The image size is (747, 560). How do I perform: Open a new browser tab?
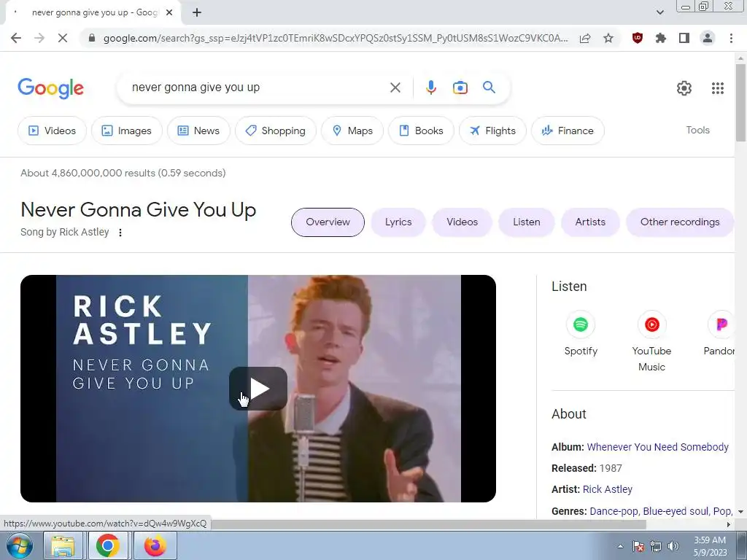pyautogui.click(x=197, y=12)
